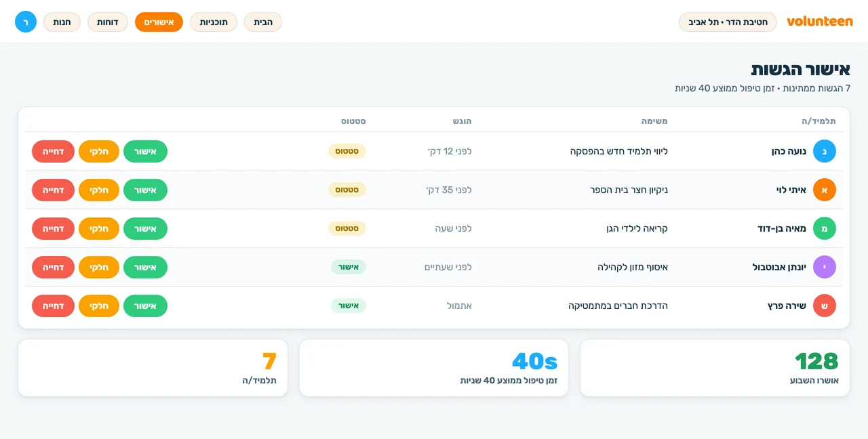The image size is (868, 439).
Task: Click task ליווי תלמיד חדש בהפסקה
Action: pyautogui.click(x=619, y=151)
